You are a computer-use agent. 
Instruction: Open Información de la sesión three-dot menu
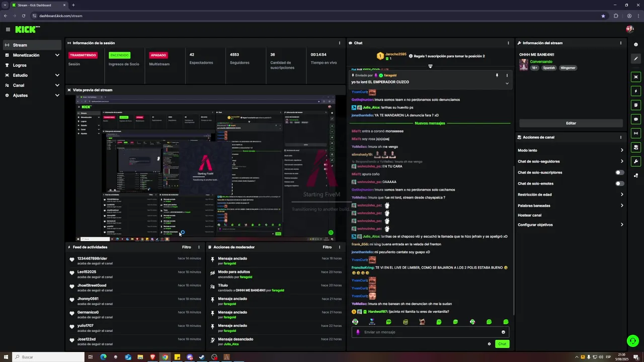coord(340,43)
